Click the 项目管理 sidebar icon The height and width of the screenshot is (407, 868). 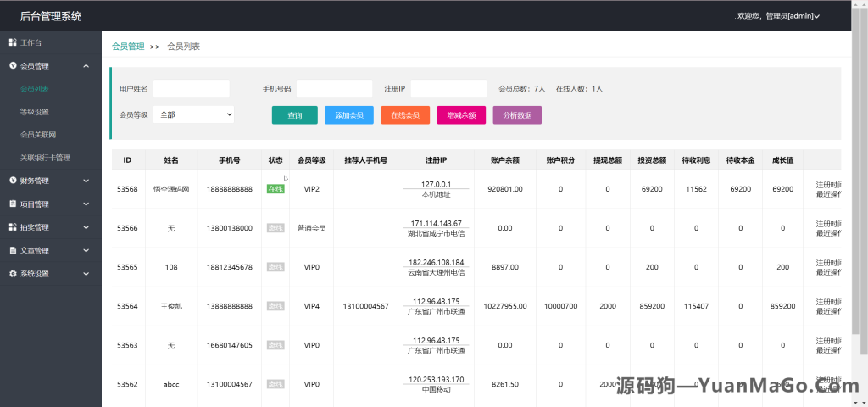click(13, 203)
